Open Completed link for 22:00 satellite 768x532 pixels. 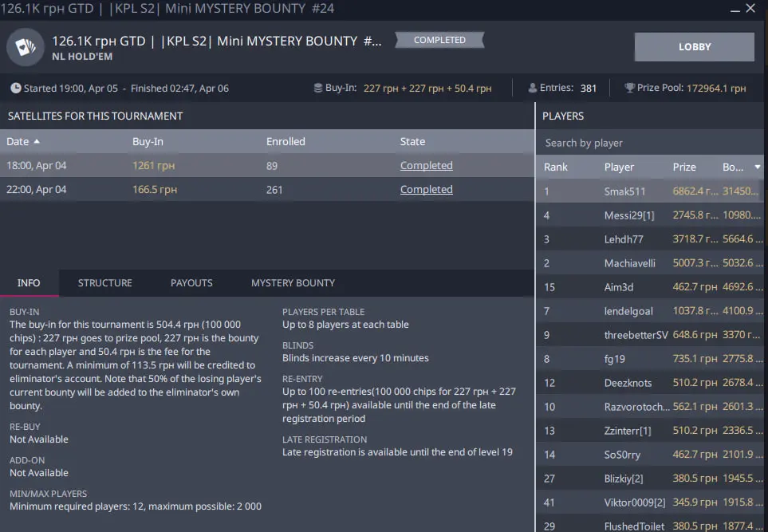(x=426, y=190)
